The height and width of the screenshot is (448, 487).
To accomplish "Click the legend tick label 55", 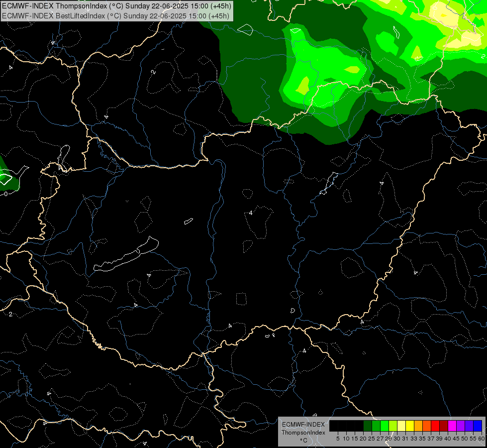I will click(x=473, y=439).
